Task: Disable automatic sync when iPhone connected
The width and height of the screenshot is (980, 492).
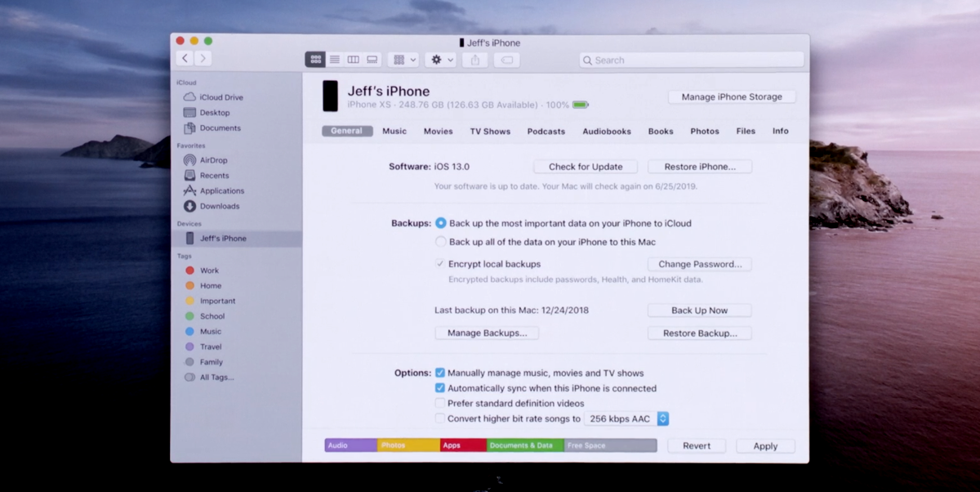Action: [x=440, y=388]
